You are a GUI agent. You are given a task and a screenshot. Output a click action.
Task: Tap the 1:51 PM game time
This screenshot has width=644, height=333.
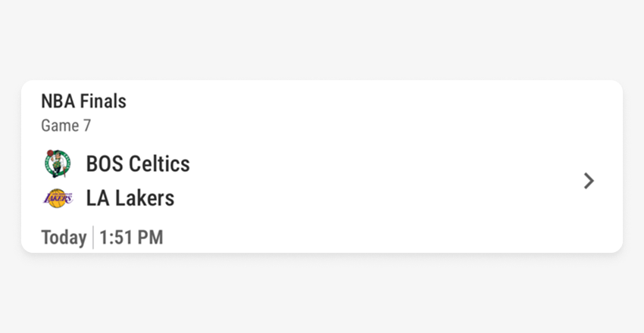(x=131, y=238)
